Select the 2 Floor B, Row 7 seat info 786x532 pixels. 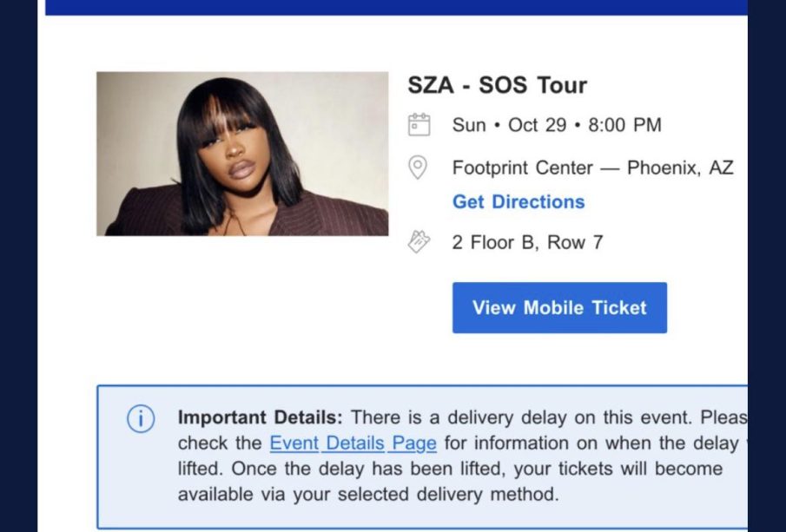click(x=527, y=242)
